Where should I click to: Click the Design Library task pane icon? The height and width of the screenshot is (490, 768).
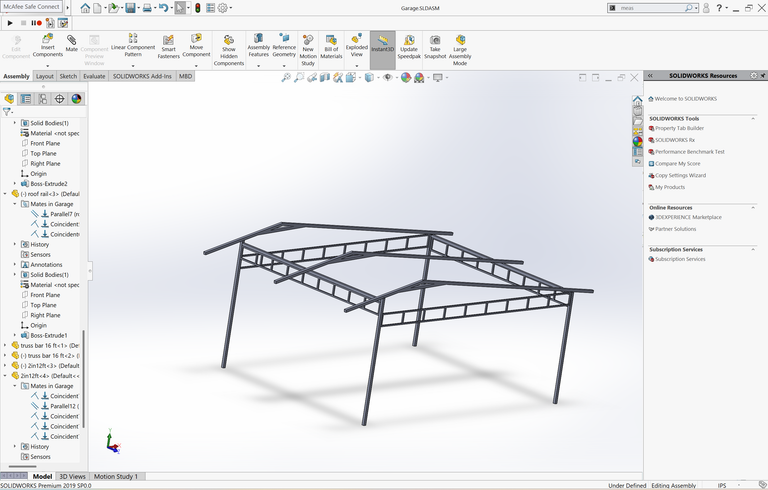(x=637, y=110)
